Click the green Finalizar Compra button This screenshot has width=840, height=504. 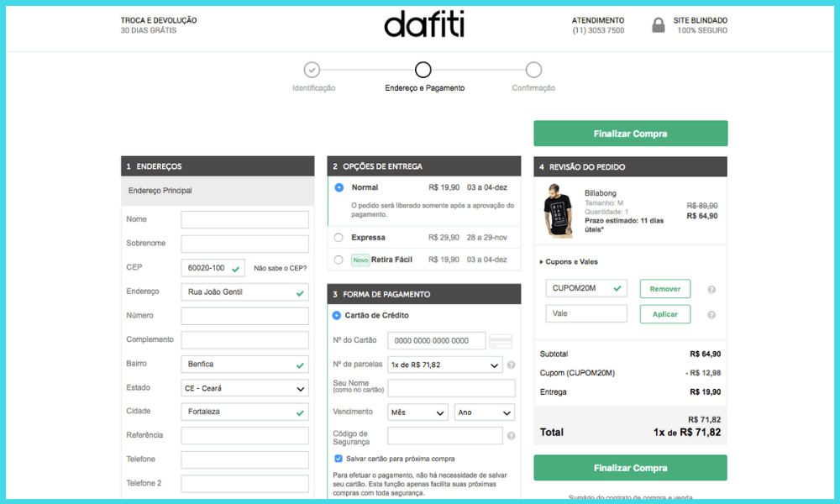(x=630, y=133)
